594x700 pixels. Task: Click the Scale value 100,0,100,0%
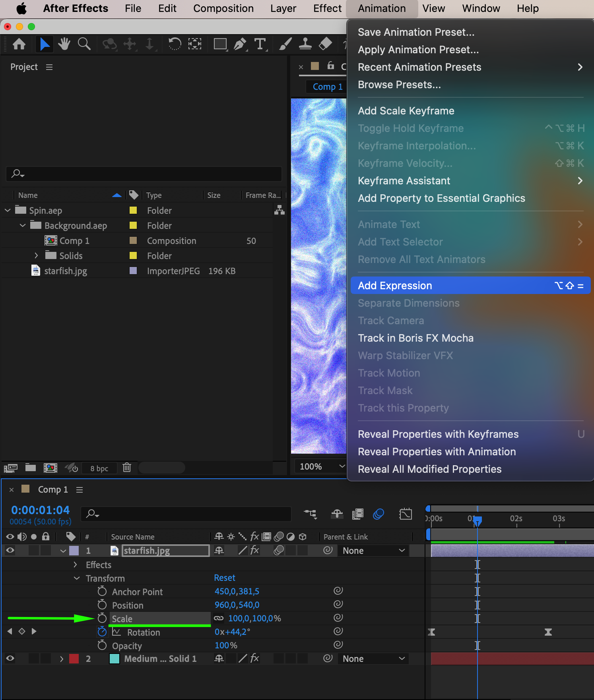pyautogui.click(x=254, y=618)
